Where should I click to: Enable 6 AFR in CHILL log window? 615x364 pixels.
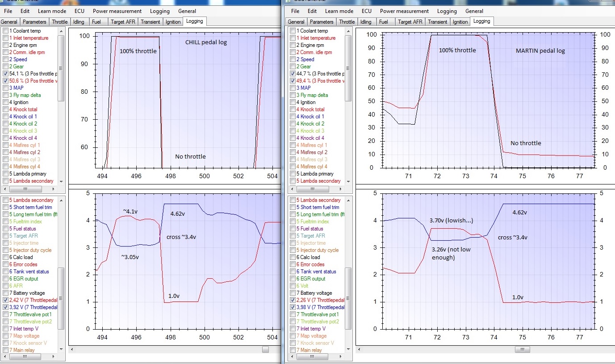click(5, 286)
